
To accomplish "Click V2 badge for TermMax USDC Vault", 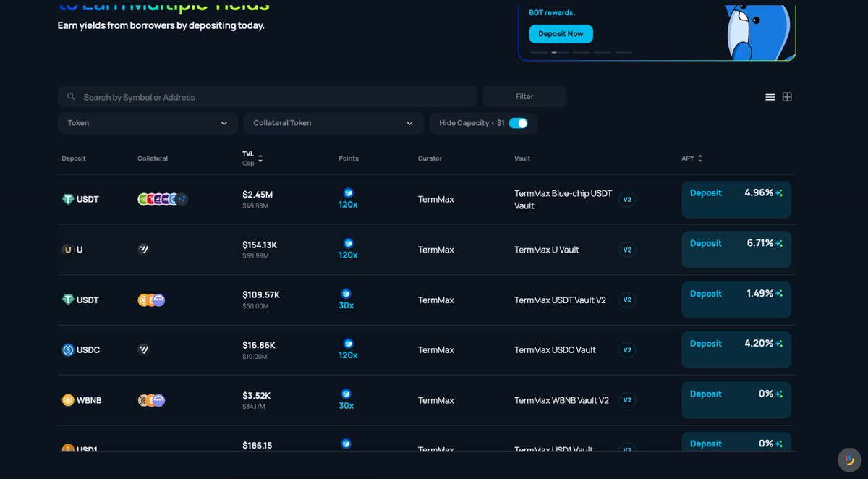I will 627,350.
